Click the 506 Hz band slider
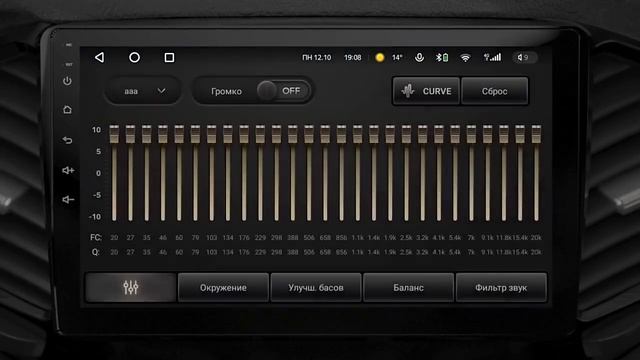 pyautogui.click(x=309, y=173)
